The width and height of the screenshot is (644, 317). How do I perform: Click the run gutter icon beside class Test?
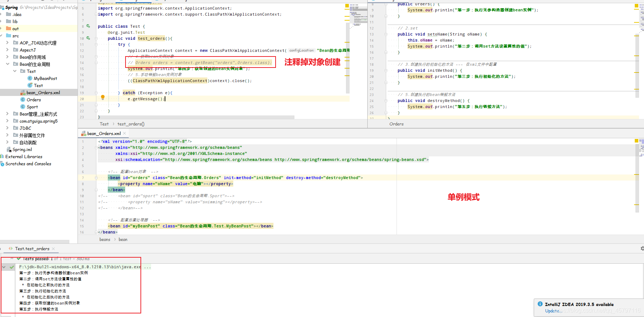click(x=88, y=26)
